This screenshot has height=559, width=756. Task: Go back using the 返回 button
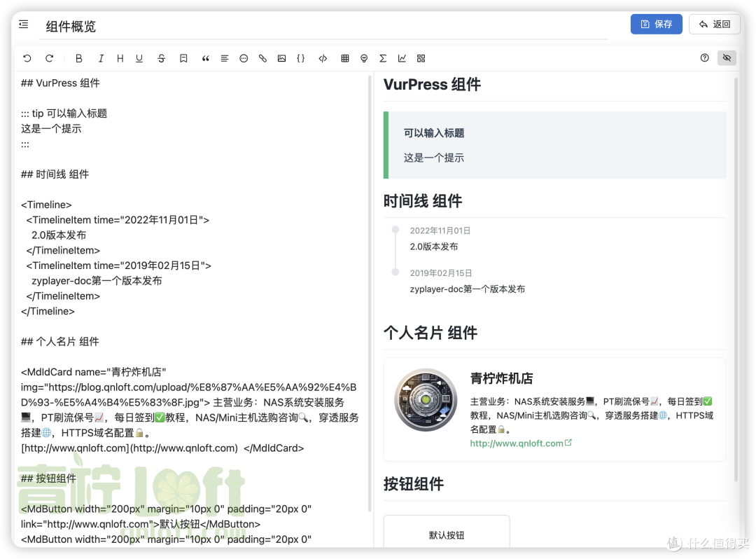pos(715,24)
